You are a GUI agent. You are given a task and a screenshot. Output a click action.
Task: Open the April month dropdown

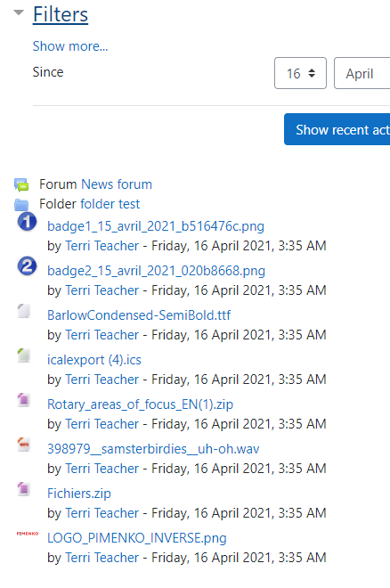[x=362, y=73]
